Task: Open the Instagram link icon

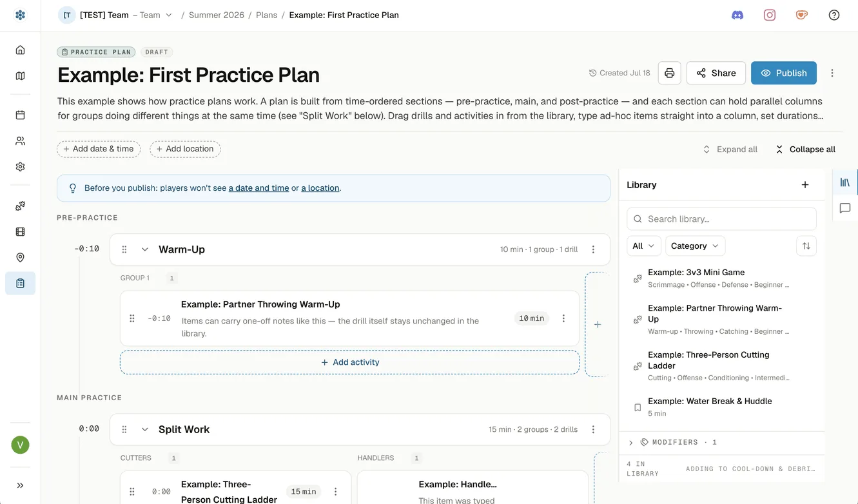Action: click(770, 15)
